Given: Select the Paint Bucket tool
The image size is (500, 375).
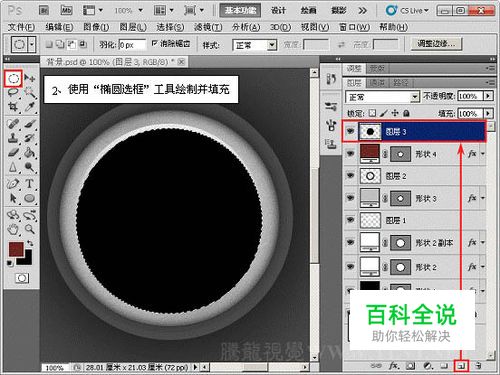Looking at the screenshot, I should click(x=30, y=153).
